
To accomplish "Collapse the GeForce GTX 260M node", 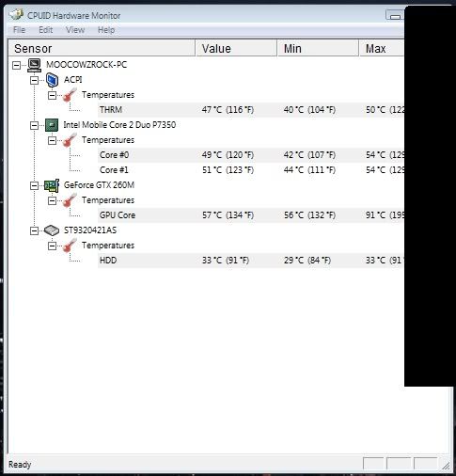I will pyautogui.click(x=34, y=185).
